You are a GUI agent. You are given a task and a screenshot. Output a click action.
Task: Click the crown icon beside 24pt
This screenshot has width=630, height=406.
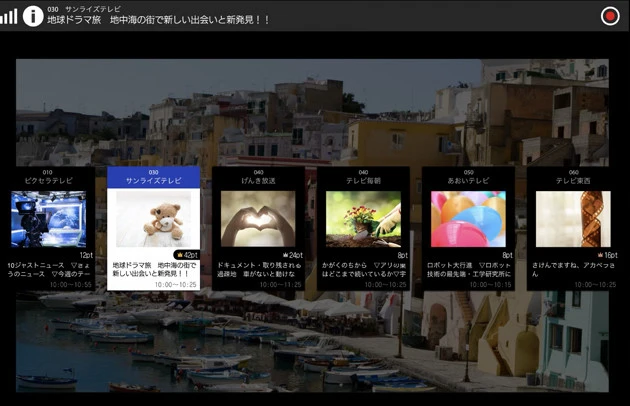click(x=284, y=255)
